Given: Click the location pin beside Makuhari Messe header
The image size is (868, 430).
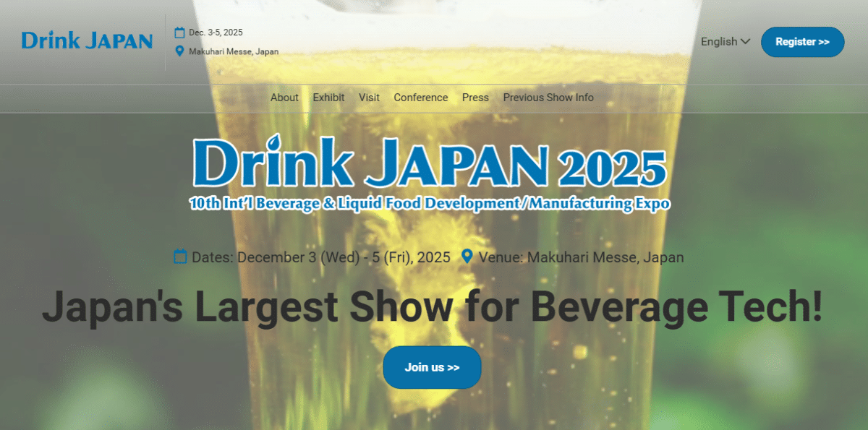Looking at the screenshot, I should pos(180,51).
